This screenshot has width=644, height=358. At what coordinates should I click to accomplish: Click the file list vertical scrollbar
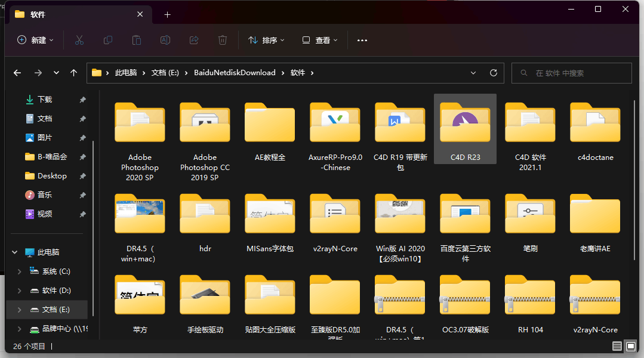(634, 180)
